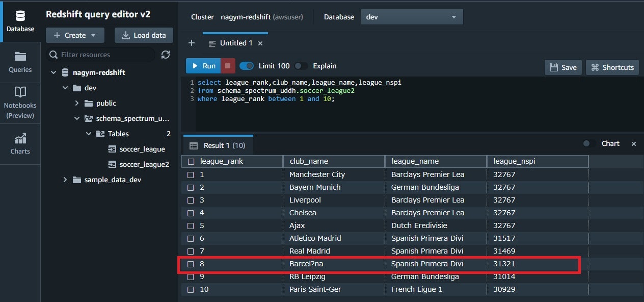Refresh the resources list
Screen dimensions: 644x302
tap(165, 55)
